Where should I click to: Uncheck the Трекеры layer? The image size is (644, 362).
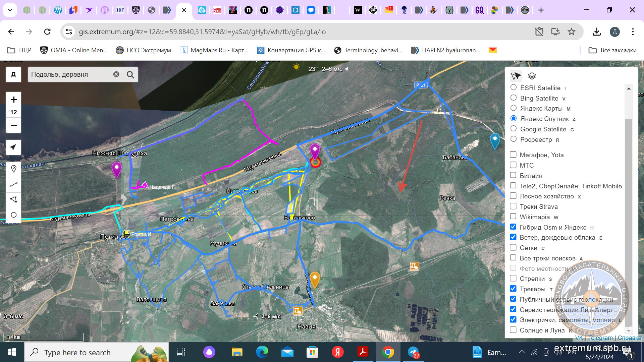pos(513,289)
